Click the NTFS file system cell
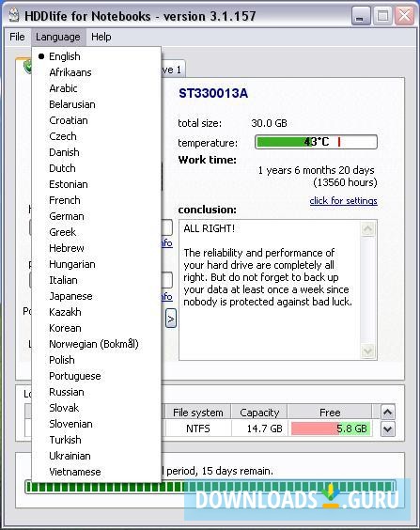Screen dimensions: 420x530 tap(198, 429)
